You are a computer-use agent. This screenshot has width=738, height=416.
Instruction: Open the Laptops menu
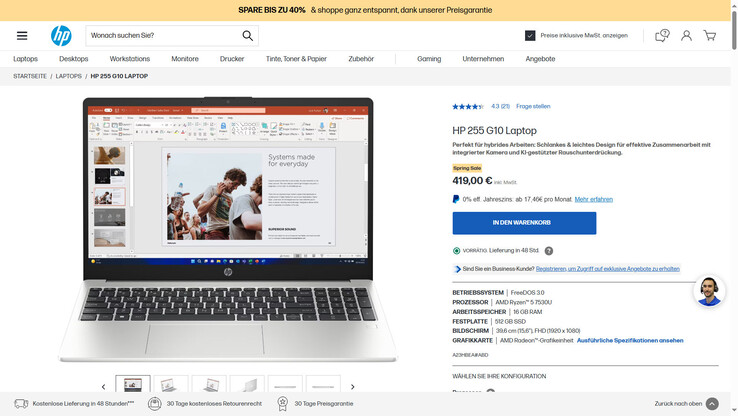pos(25,59)
